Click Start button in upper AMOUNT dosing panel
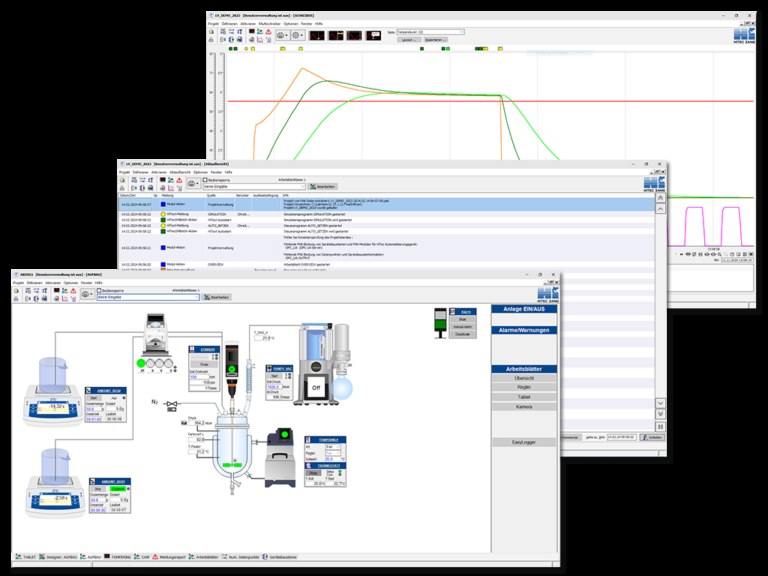 tap(94, 398)
